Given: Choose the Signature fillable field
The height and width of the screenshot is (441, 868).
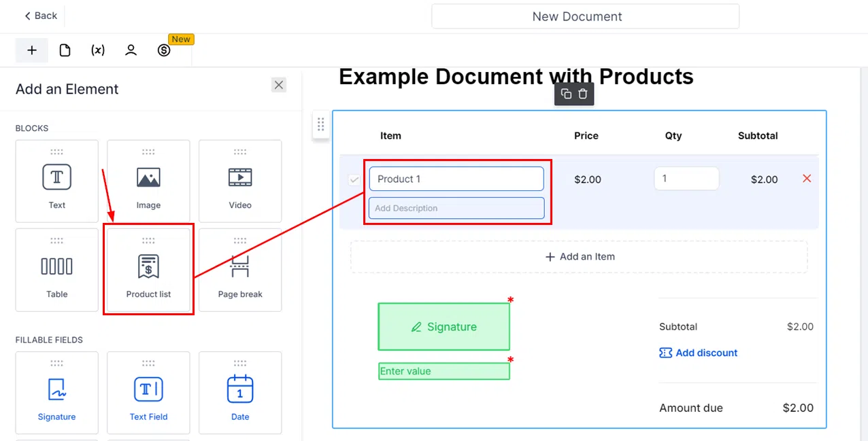Looking at the screenshot, I should pyautogui.click(x=57, y=393).
